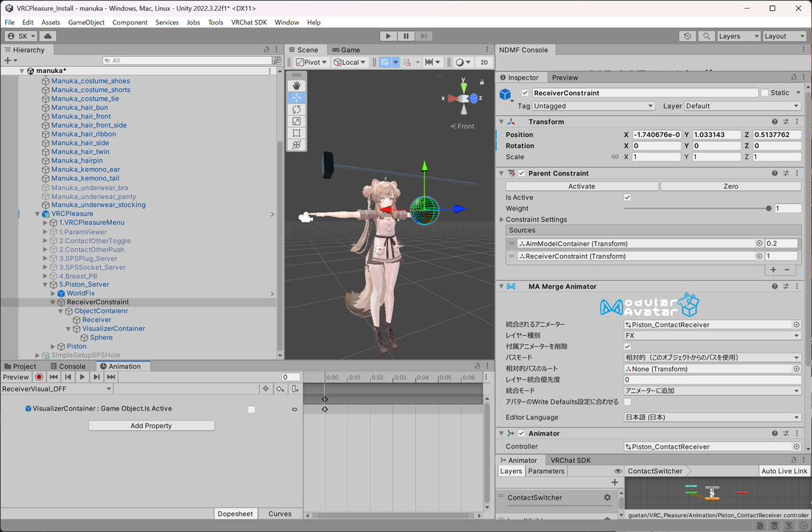Switch to Inspector Preview tab
The image size is (812, 532).
565,77
